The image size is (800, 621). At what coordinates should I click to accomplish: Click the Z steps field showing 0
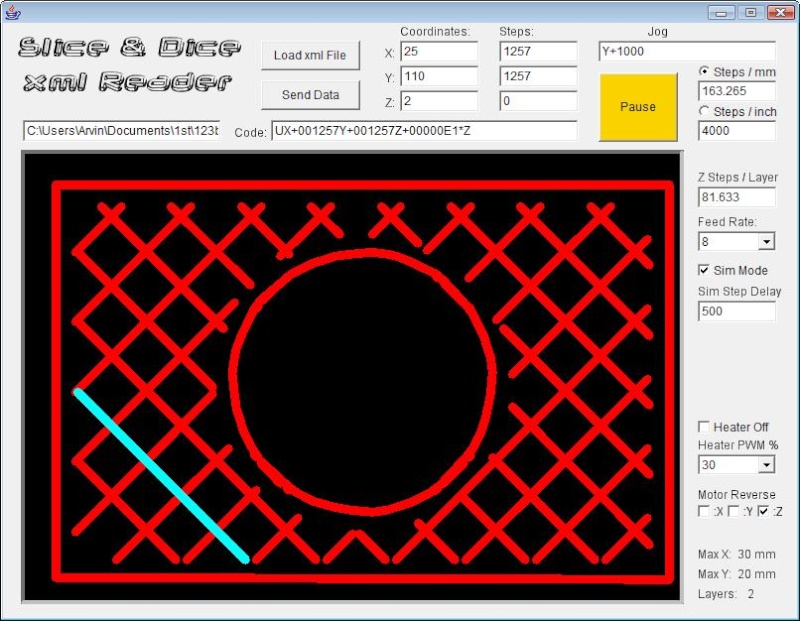point(538,101)
